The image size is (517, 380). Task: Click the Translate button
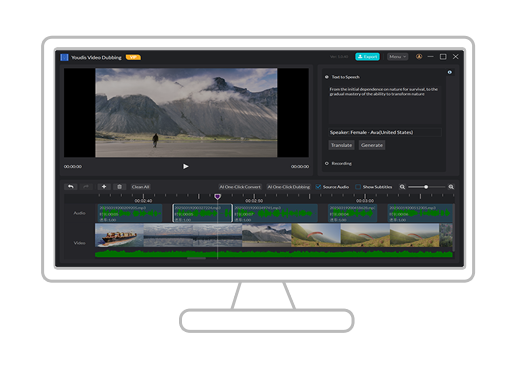point(341,145)
